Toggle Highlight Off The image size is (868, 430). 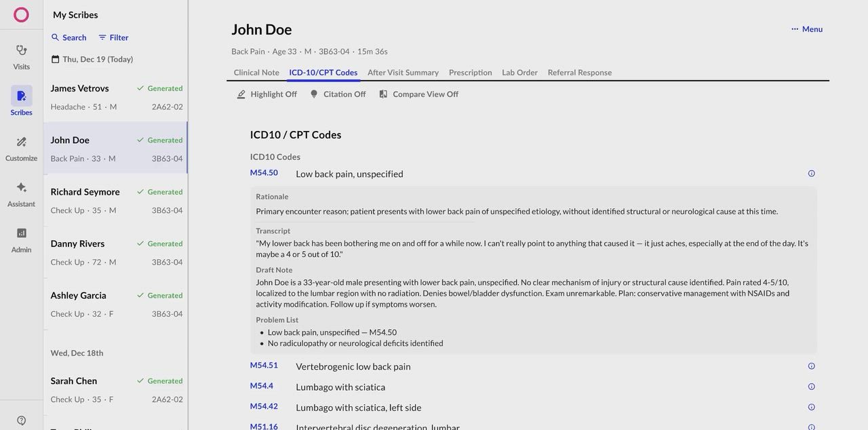pos(267,94)
